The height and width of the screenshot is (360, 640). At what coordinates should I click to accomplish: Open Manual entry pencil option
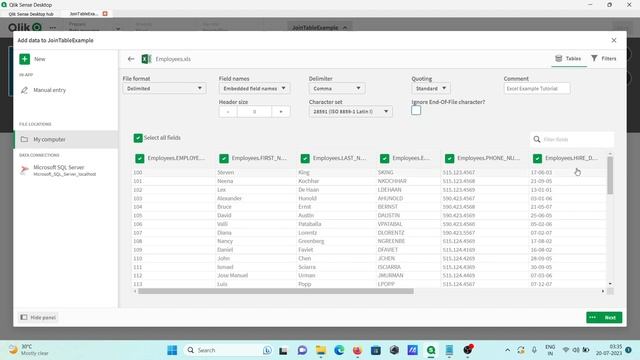pos(44,90)
